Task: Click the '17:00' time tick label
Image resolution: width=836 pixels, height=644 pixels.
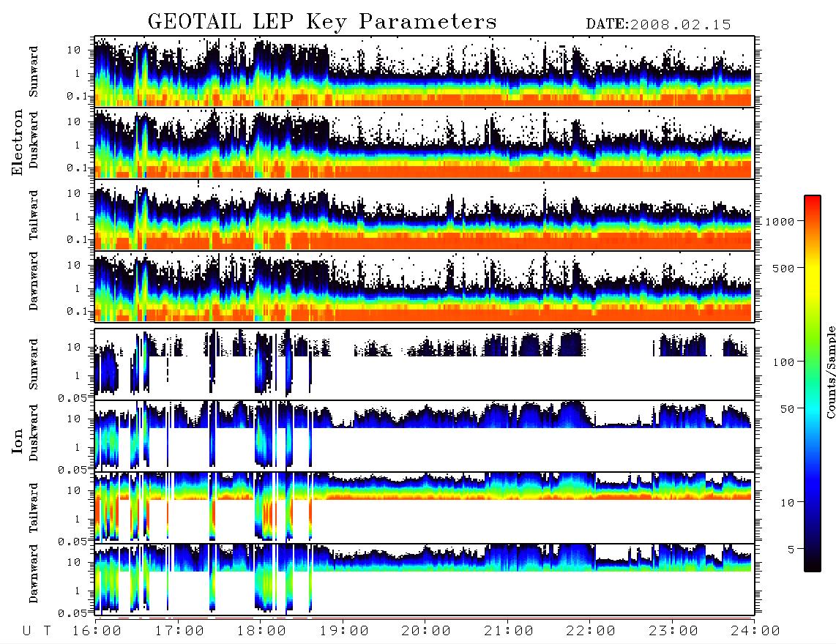Action: [179, 631]
